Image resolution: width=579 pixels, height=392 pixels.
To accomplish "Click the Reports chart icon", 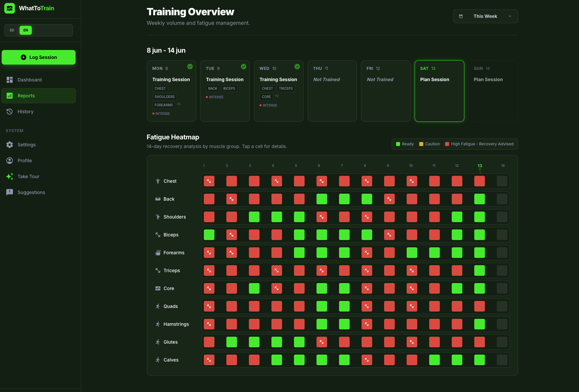I will [10, 96].
